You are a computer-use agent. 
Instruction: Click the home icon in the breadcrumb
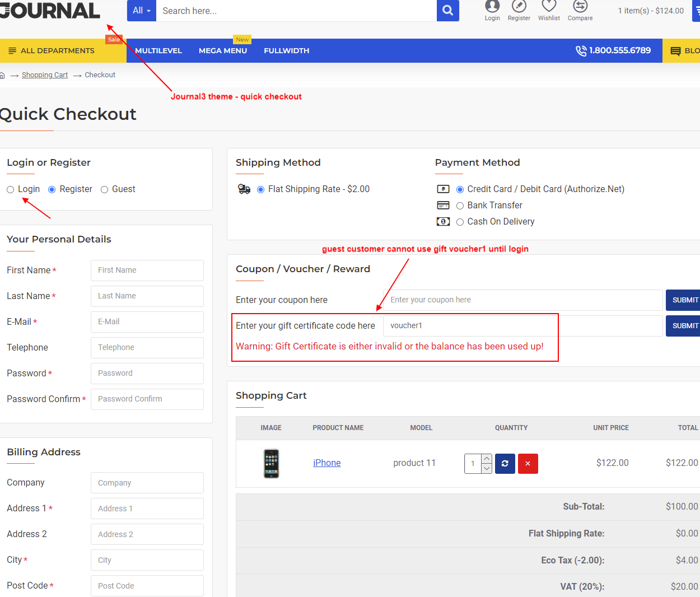(3, 74)
